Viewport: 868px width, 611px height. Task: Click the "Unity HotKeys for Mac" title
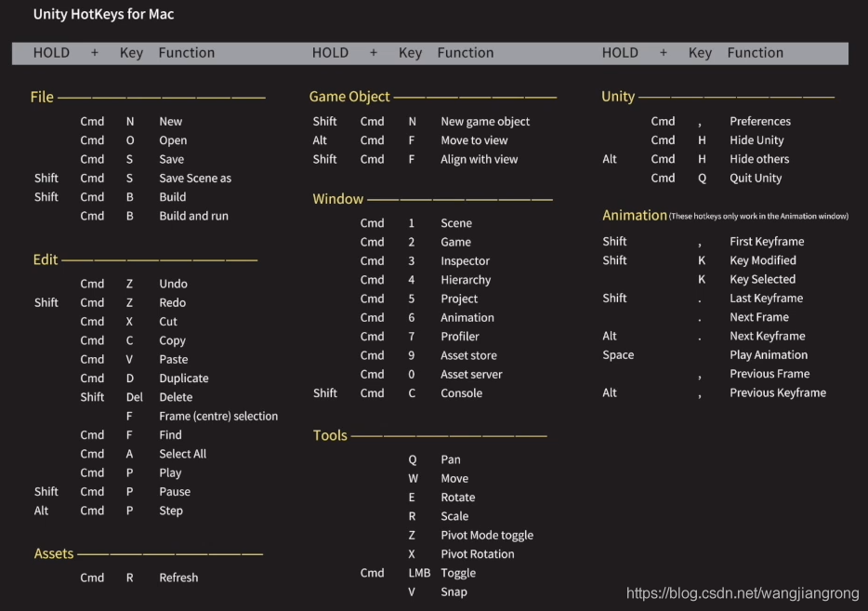point(103,14)
